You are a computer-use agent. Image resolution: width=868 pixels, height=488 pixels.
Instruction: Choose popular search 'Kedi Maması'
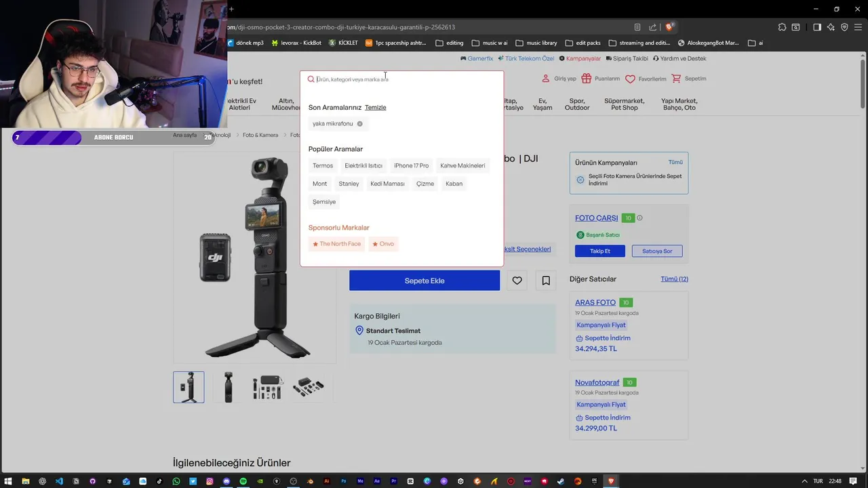click(387, 184)
